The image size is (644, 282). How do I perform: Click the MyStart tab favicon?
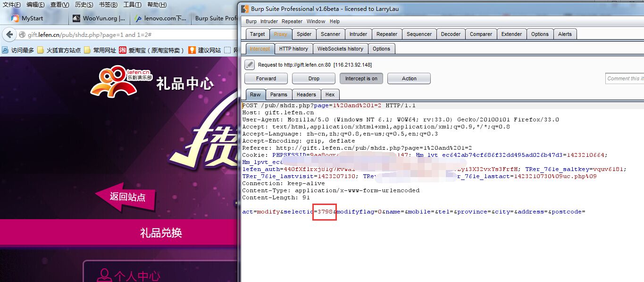tap(16, 18)
